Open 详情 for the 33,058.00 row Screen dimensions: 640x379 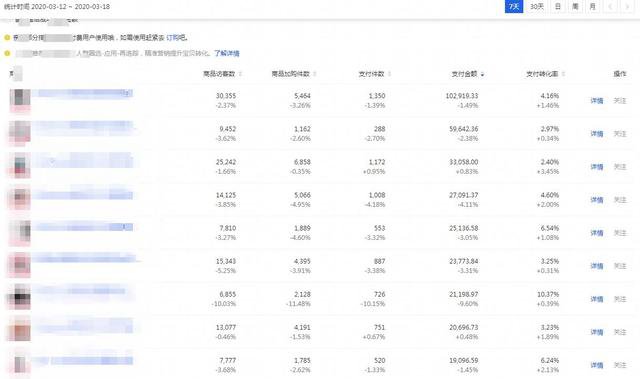(597, 167)
